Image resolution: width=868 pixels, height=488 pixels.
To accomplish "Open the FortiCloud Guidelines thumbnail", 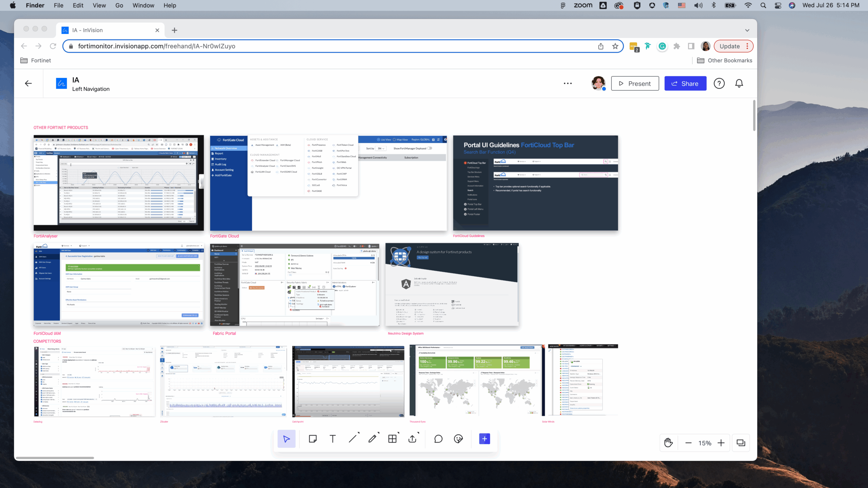I will coord(535,183).
